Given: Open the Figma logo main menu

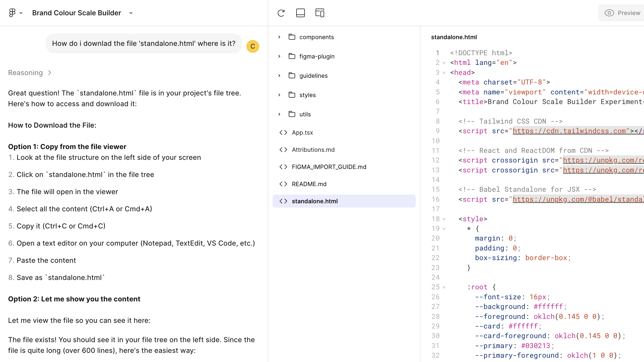Looking at the screenshot, I should 12,13.
